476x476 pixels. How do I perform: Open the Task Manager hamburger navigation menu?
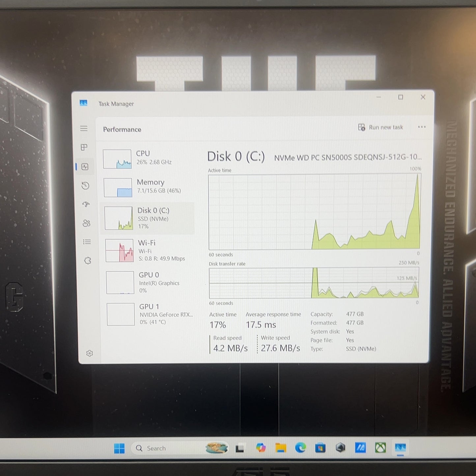[x=84, y=128]
